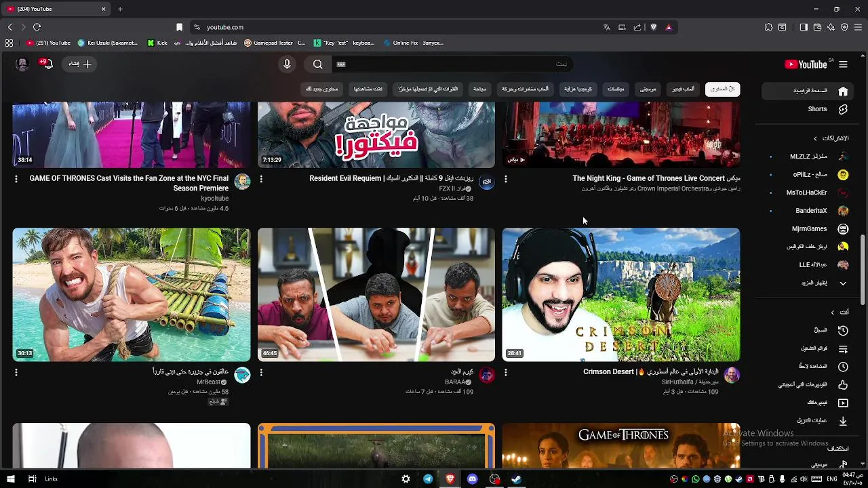Click the Brave Rewards triangle icon
This screenshot has height=488, width=868.
click(669, 27)
